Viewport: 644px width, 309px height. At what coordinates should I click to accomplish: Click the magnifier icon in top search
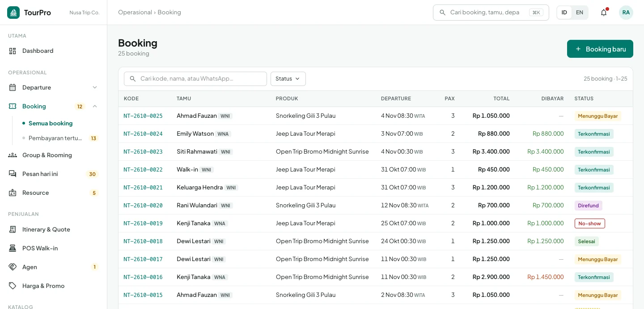coord(443,13)
